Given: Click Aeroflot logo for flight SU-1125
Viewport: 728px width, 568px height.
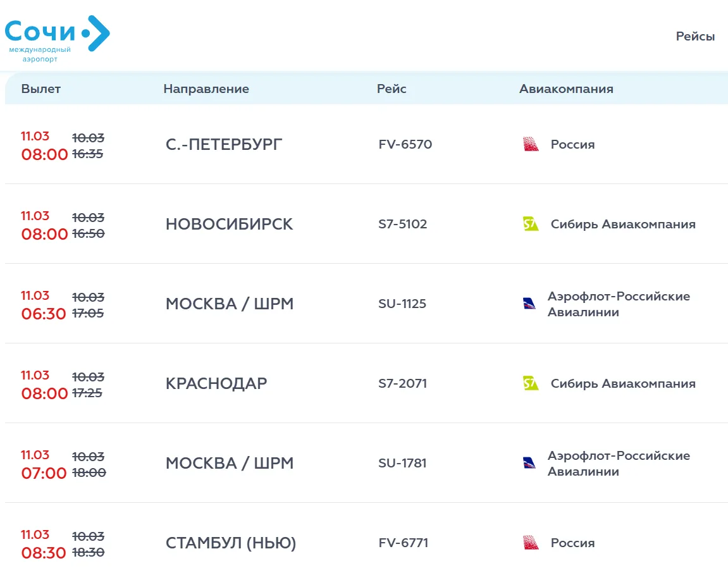Looking at the screenshot, I should [x=529, y=304].
